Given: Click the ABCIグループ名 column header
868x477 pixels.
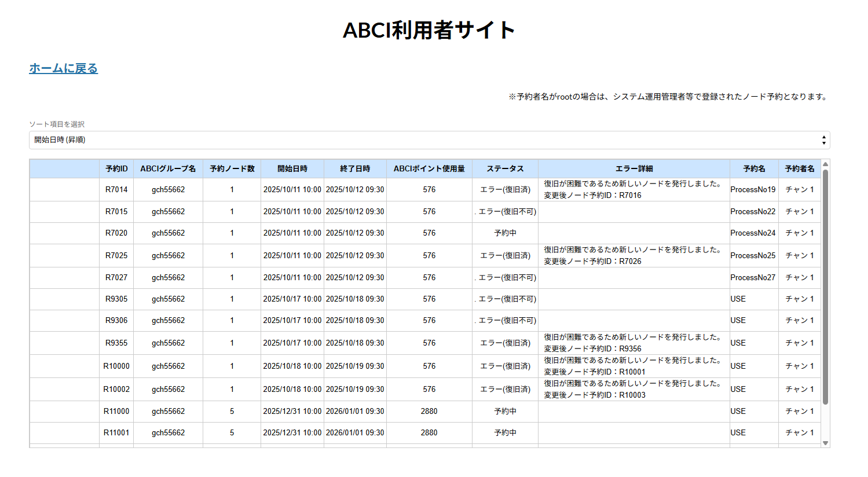Looking at the screenshot, I should 168,168.
